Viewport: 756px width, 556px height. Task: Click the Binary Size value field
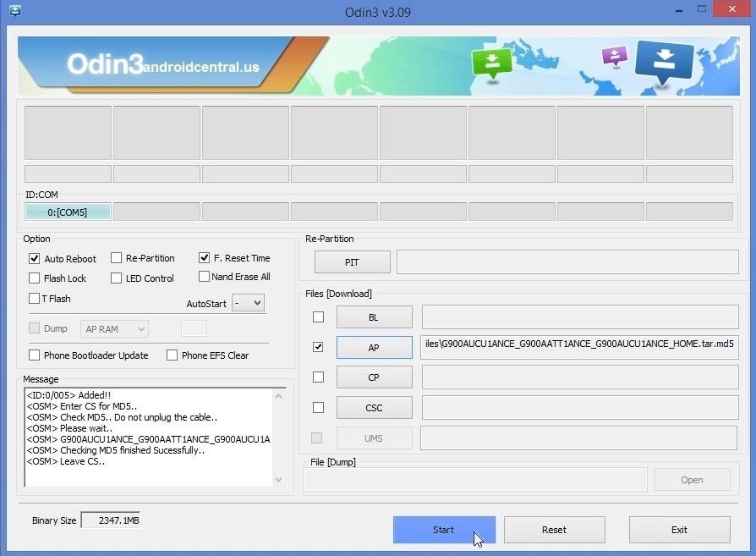point(111,520)
